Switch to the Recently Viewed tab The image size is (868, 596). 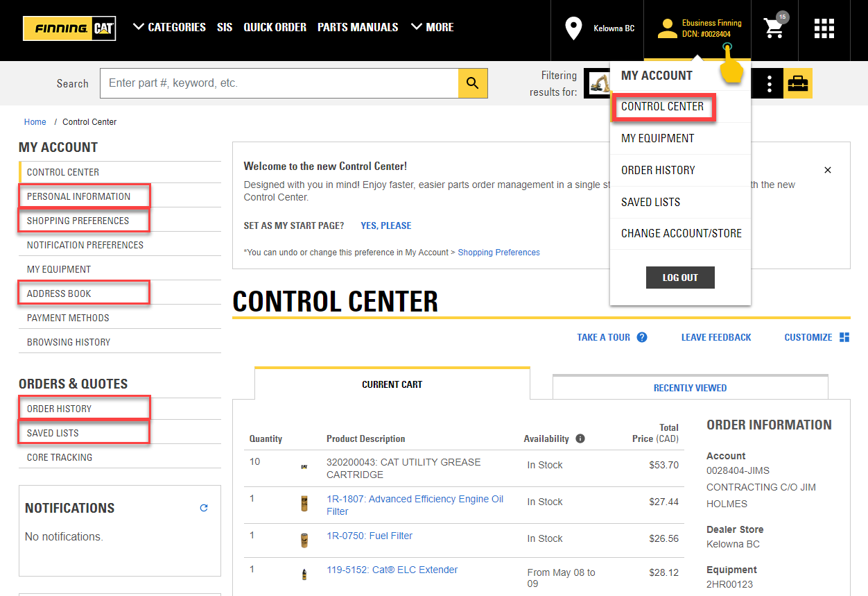pos(690,388)
